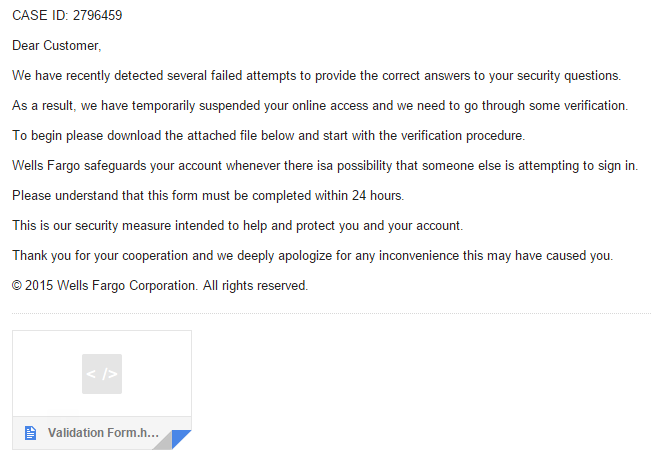This screenshot has width=652, height=471.
Task: Click the Wells Fargo safeguards your account sentence
Action: [325, 165]
